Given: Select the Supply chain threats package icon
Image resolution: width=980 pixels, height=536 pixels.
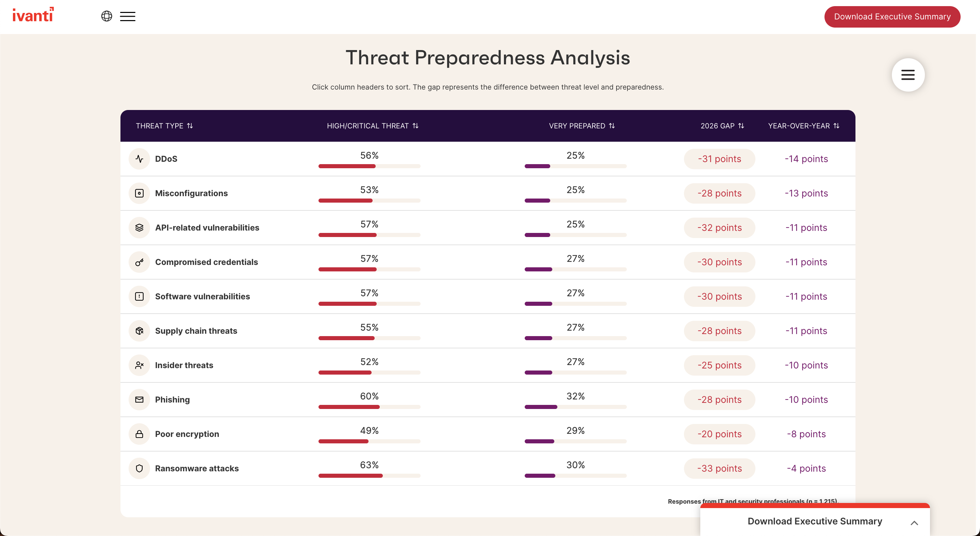Looking at the screenshot, I should (x=139, y=331).
